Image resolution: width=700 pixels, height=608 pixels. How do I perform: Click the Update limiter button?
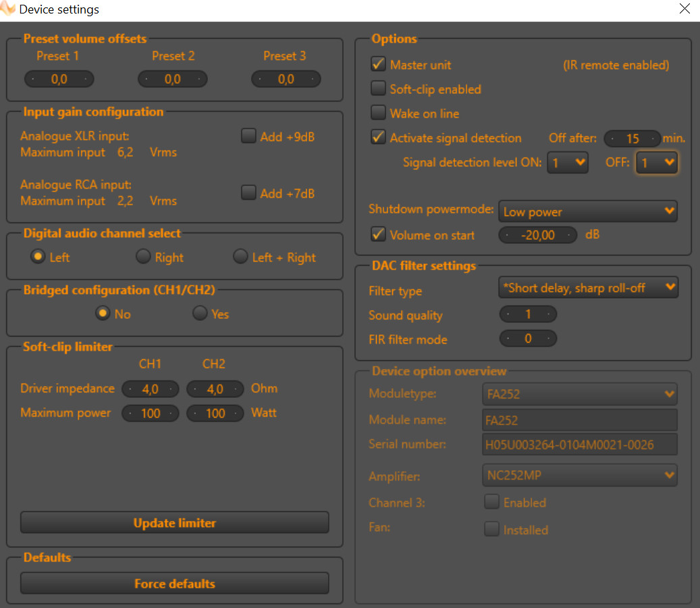175,523
